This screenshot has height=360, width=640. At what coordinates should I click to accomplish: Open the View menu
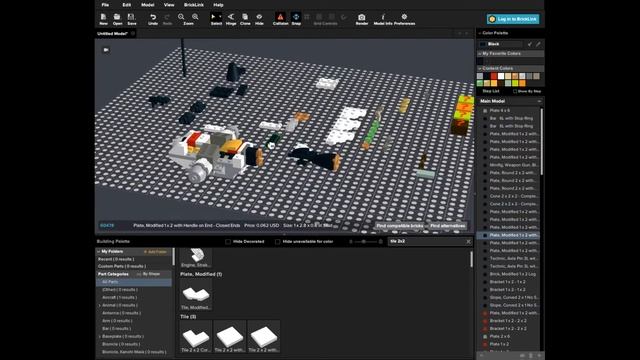[x=169, y=5]
